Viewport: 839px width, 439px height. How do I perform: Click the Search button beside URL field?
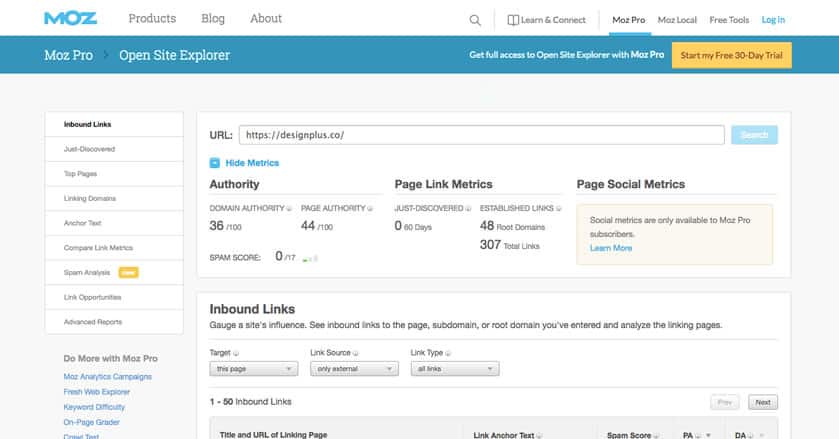point(754,135)
